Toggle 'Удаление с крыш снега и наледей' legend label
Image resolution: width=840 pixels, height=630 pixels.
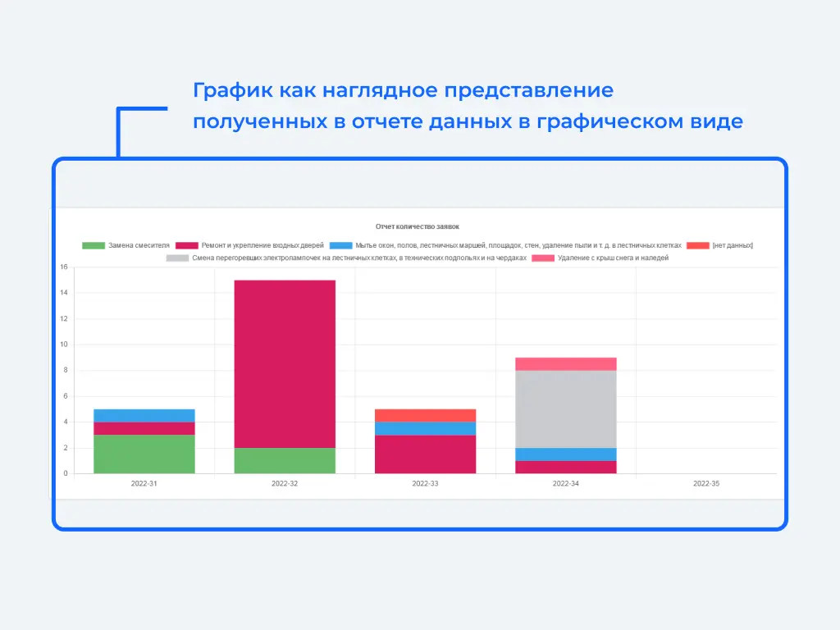pyautogui.click(x=613, y=258)
